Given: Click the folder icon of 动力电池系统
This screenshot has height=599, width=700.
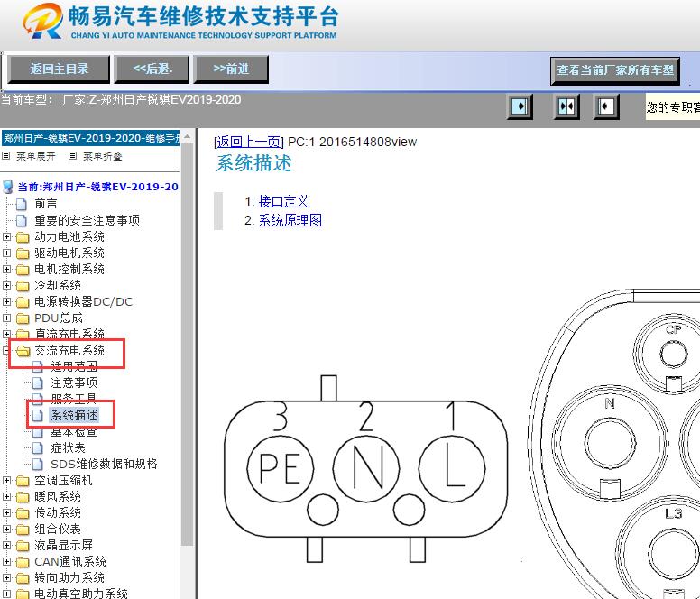Looking at the screenshot, I should [x=23, y=237].
